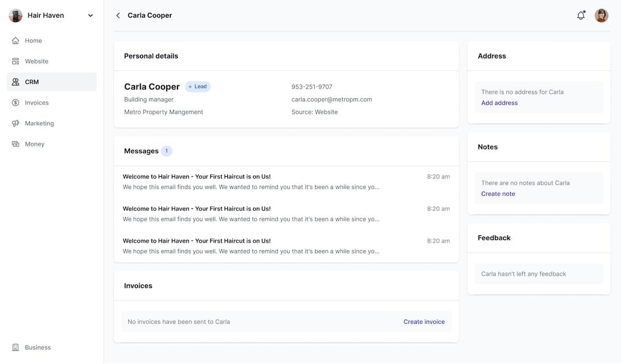621x364 pixels.
Task: Click the Create note link
Action: pyautogui.click(x=498, y=194)
